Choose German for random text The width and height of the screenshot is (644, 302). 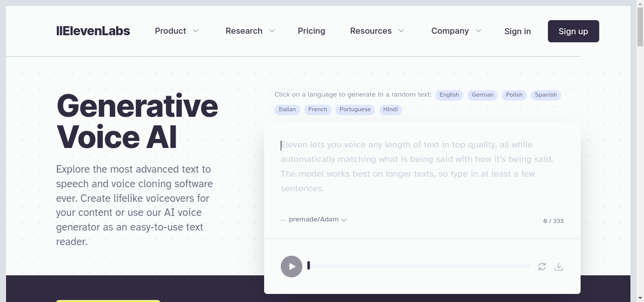(x=482, y=95)
